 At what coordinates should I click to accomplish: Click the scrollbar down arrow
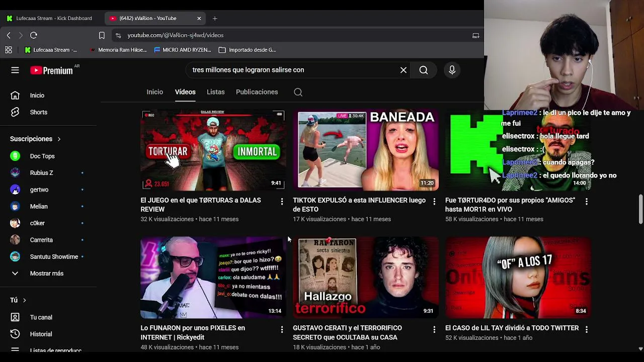pos(640,349)
